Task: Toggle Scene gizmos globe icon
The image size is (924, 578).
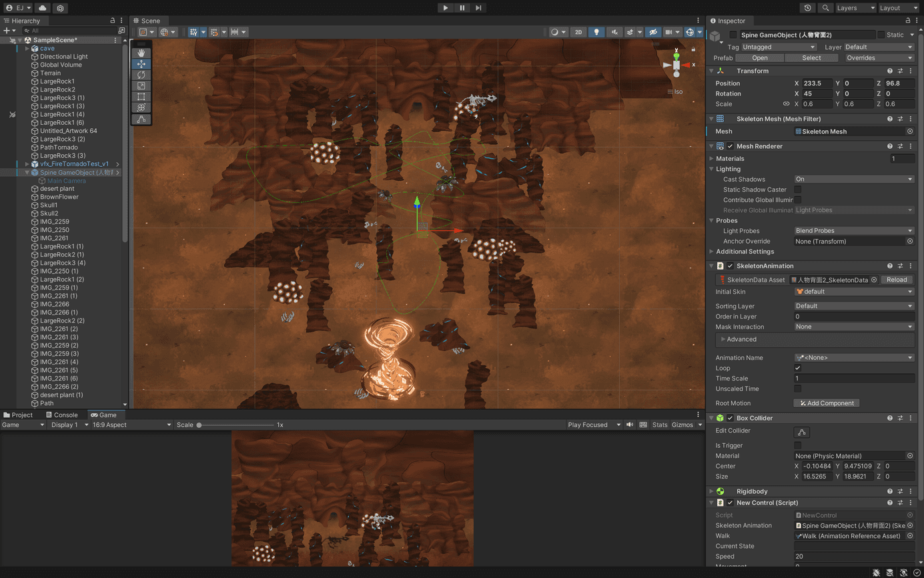Action: (x=690, y=32)
